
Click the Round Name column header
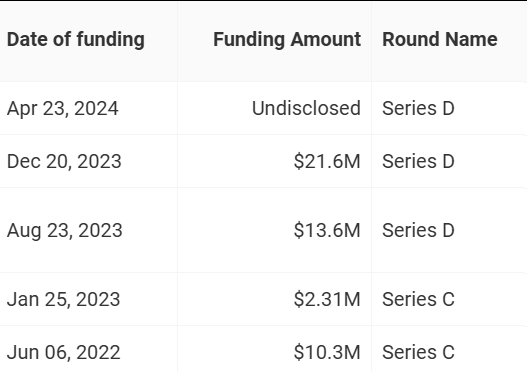click(x=440, y=39)
